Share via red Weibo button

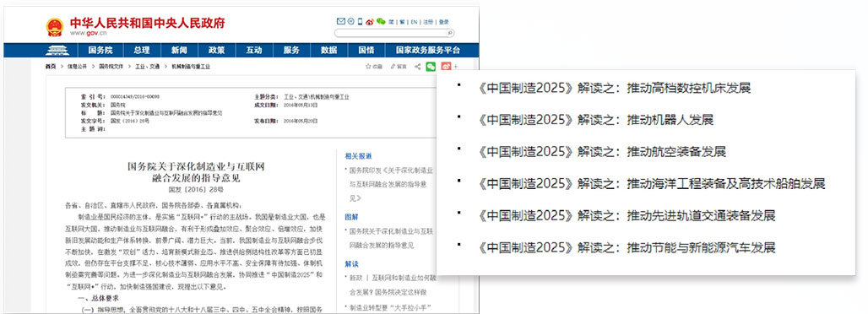pyautogui.click(x=446, y=67)
